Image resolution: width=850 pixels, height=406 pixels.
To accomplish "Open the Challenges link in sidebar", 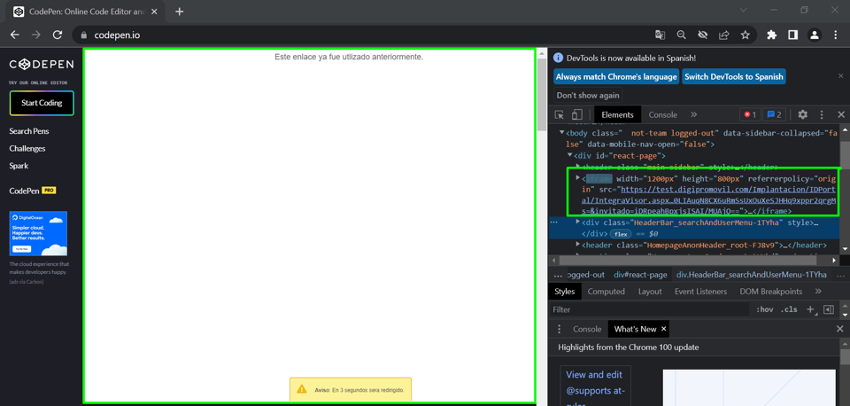I will [27, 148].
